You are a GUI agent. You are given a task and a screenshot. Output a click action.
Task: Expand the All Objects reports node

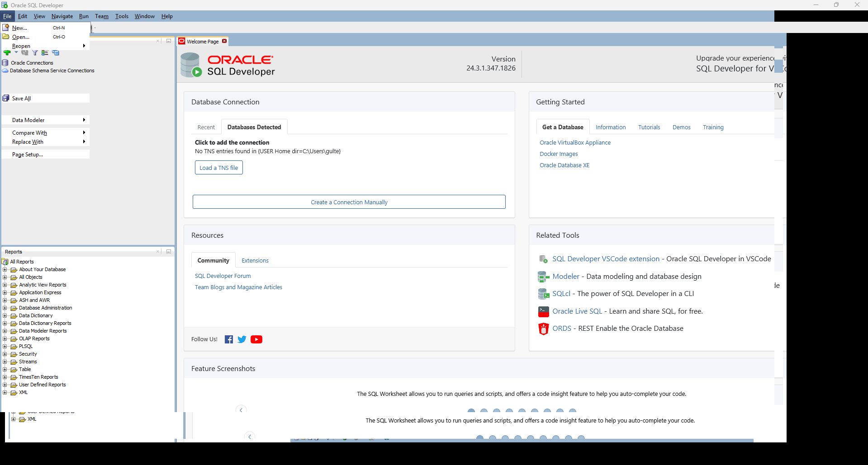[5, 277]
